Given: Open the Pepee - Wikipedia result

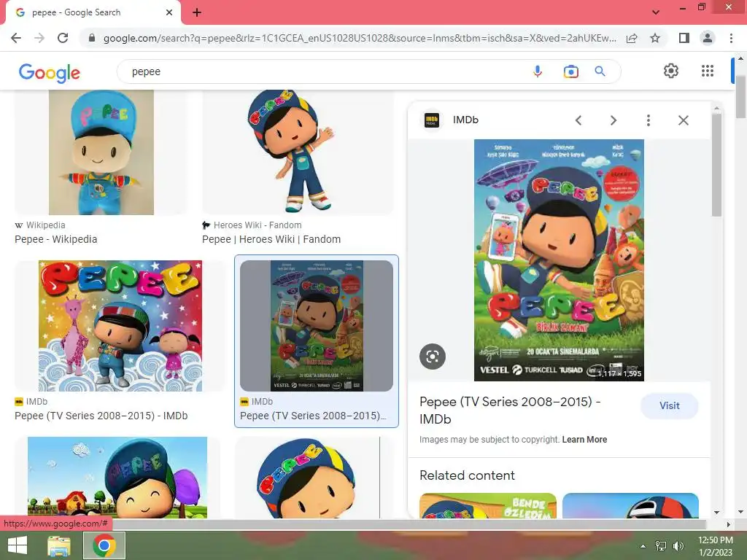Looking at the screenshot, I should click(55, 239).
